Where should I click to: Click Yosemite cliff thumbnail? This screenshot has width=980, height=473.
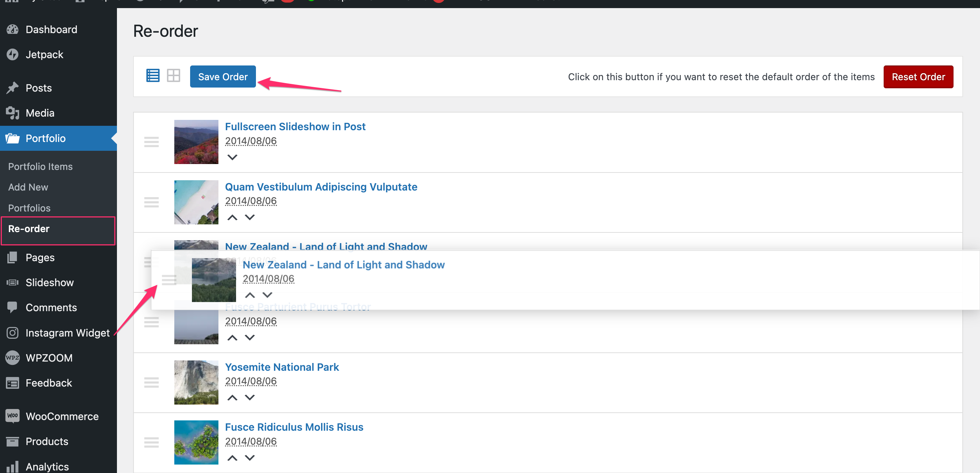pyautogui.click(x=196, y=382)
